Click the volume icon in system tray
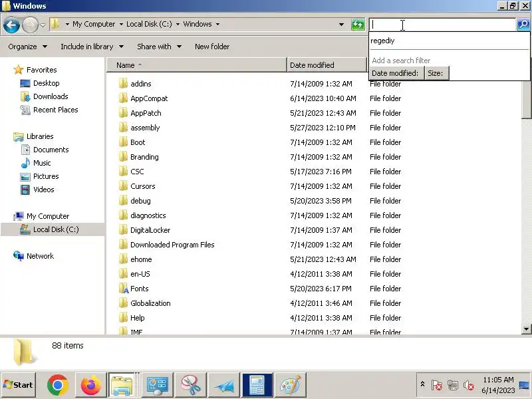 pyautogui.click(x=469, y=385)
